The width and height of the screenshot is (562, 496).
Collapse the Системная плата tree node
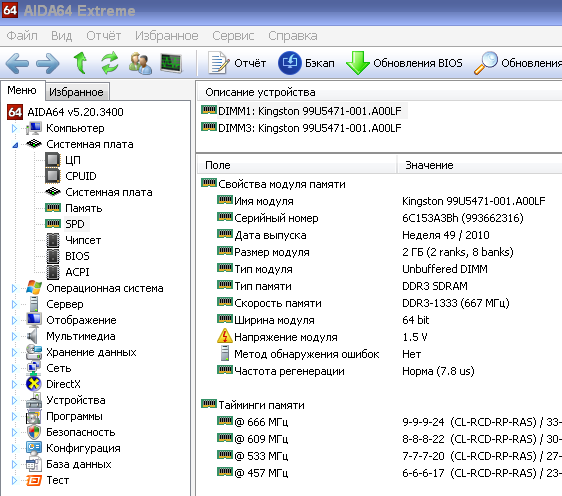click(x=15, y=145)
